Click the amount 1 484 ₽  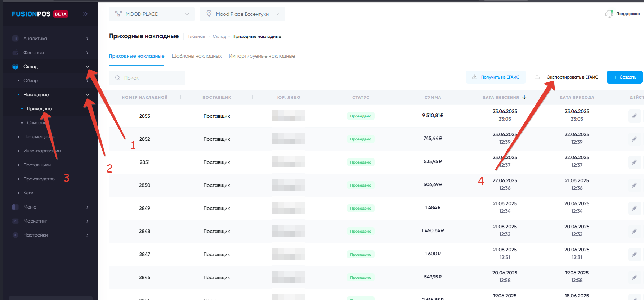point(433,207)
